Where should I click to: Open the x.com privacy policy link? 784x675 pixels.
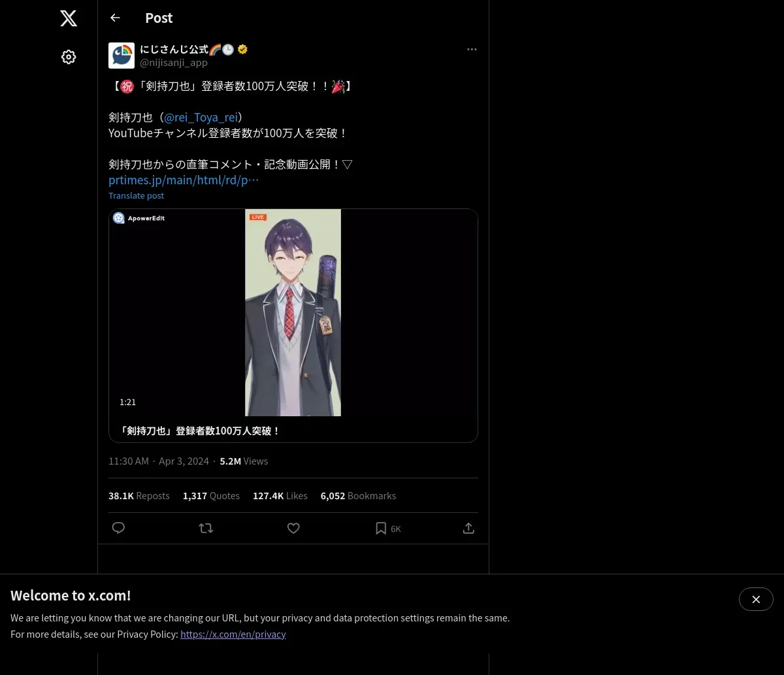coord(233,634)
